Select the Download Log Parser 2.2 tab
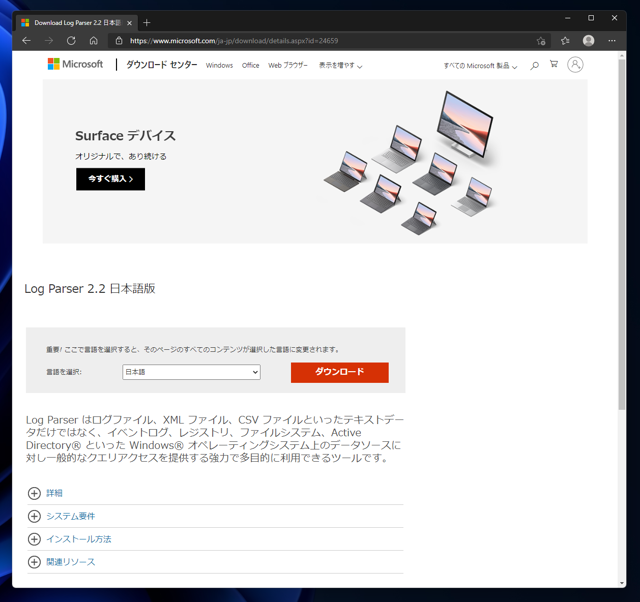 [77, 23]
